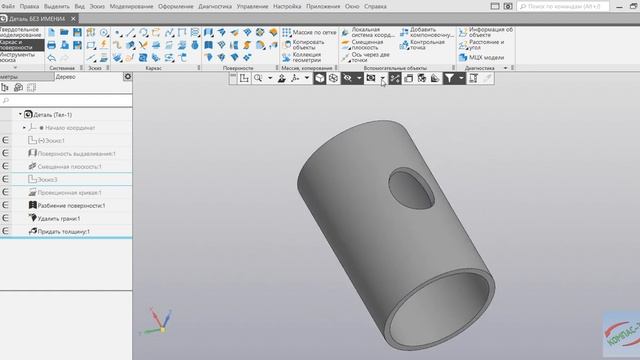Toggle visibility of Удалить грани:1 row
Image resolution: width=640 pixels, height=360 pixels.
point(5,218)
